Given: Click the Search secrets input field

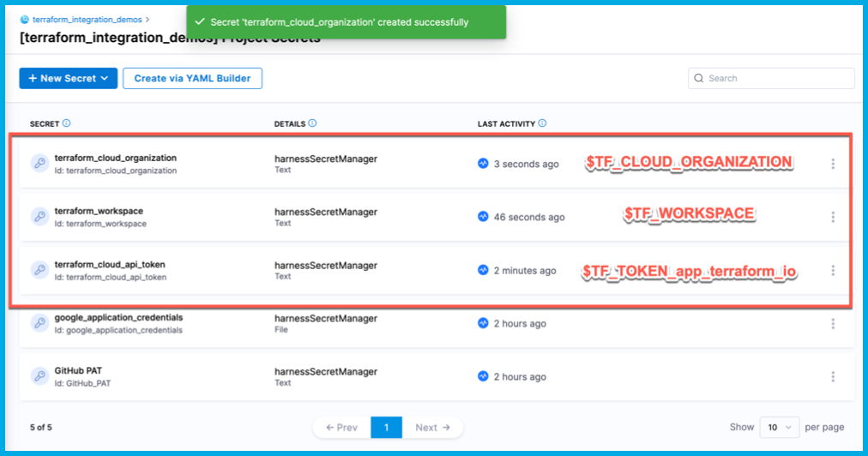Looking at the screenshot, I should pos(776,78).
